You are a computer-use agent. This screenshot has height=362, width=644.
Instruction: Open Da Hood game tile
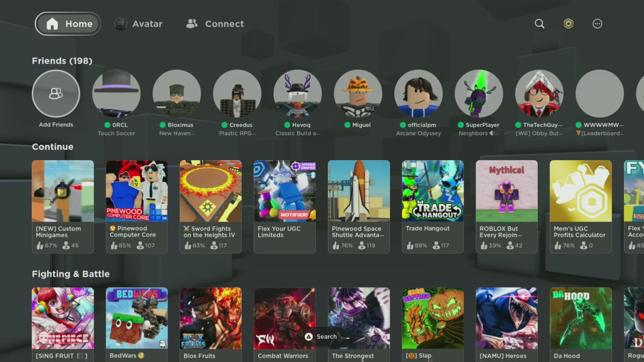click(581, 324)
